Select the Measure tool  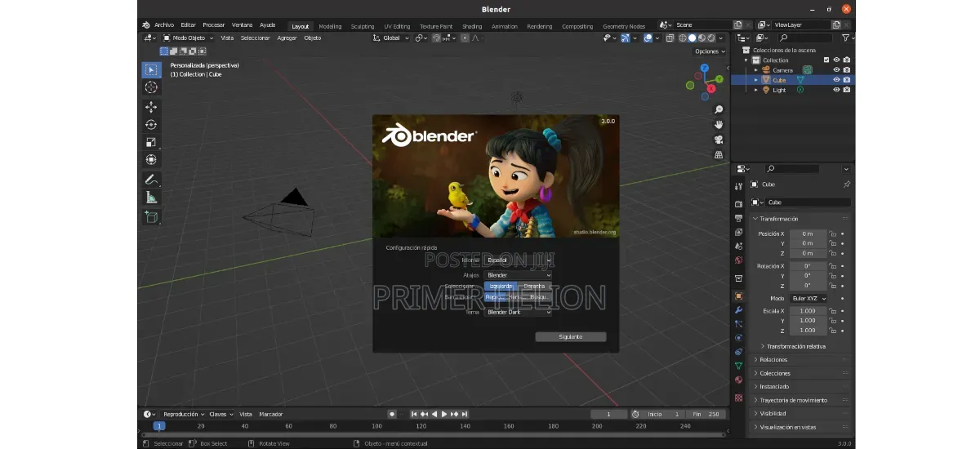pyautogui.click(x=151, y=198)
